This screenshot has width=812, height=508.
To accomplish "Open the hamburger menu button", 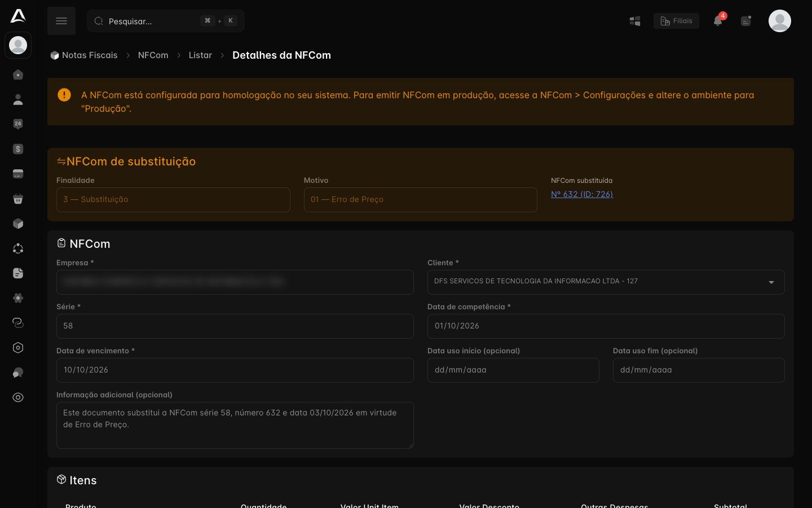I will click(61, 21).
